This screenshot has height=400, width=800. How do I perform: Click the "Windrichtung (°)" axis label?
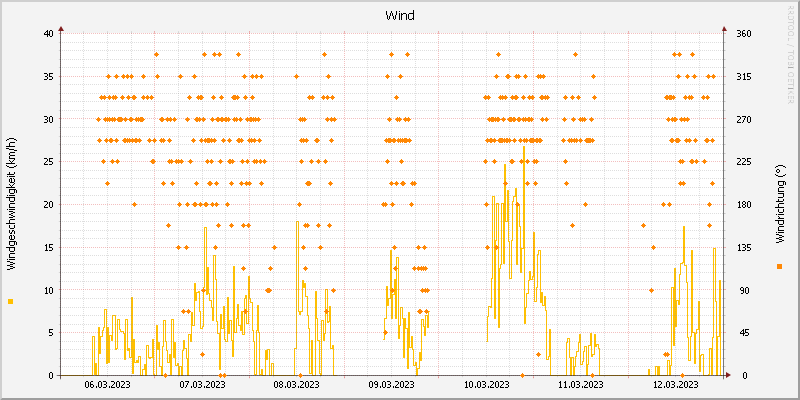779,204
